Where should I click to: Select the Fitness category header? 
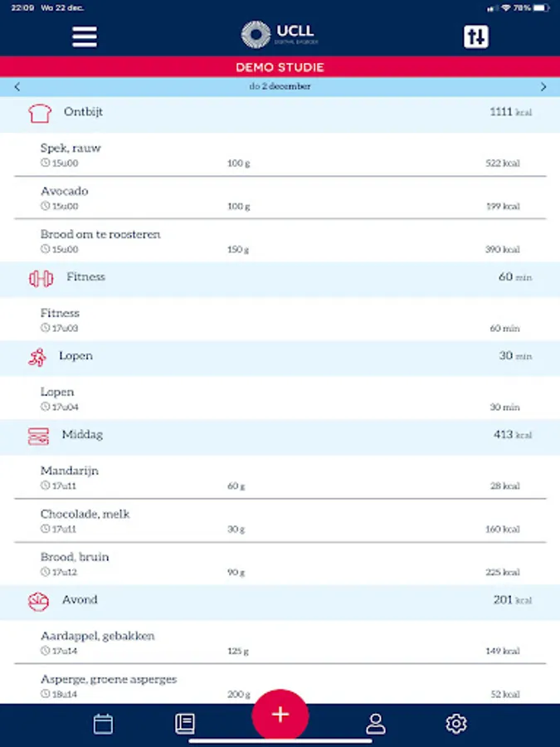[280, 277]
